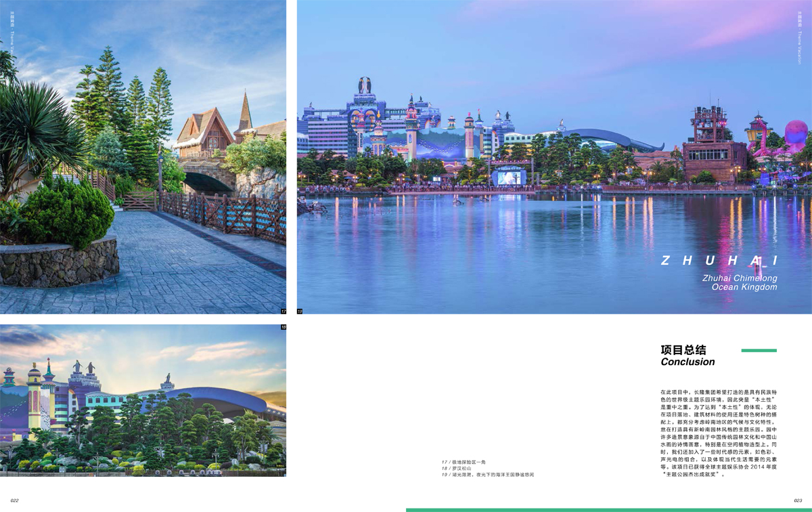Select caption 17 极地探险区一角
Image resolution: width=812 pixels, height=512 pixels.
click(x=470, y=462)
